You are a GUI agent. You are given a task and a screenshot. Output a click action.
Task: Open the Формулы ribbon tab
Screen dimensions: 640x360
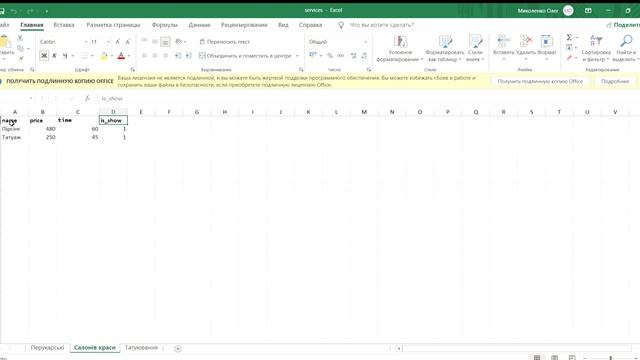pos(165,25)
